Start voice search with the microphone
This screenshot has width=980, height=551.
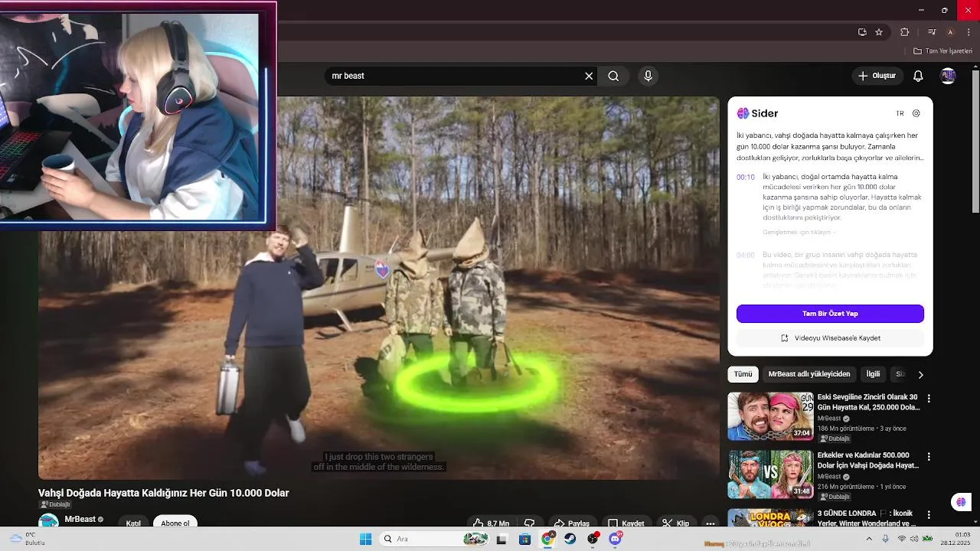[648, 76]
